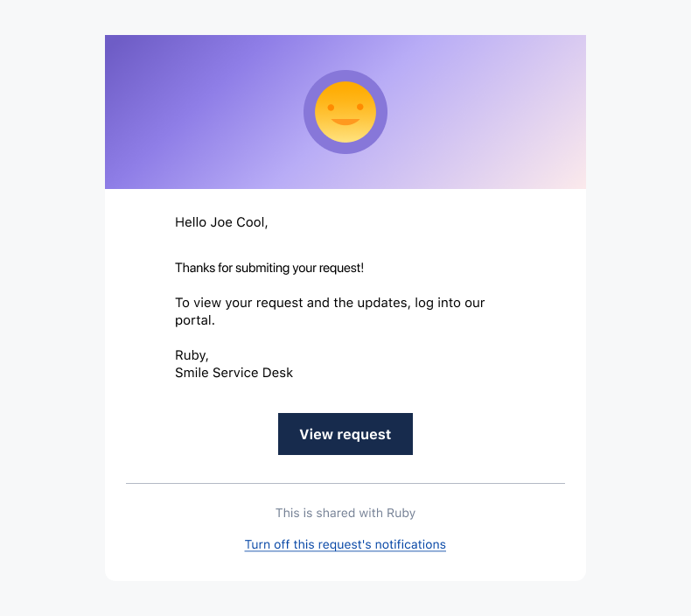Click the word "portal." in the message
The width and height of the screenshot is (691, 616).
click(x=195, y=320)
